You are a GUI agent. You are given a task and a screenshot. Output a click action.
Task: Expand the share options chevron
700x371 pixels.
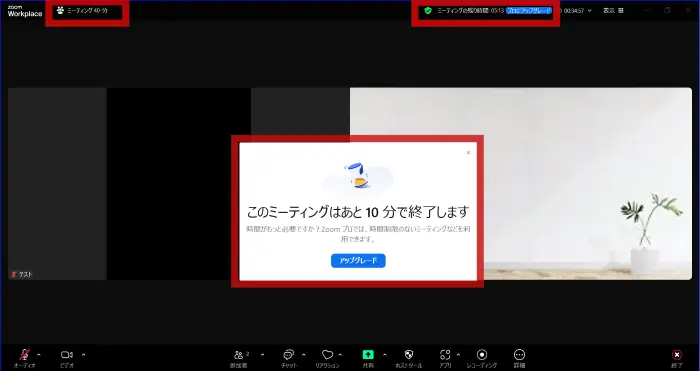tap(384, 355)
